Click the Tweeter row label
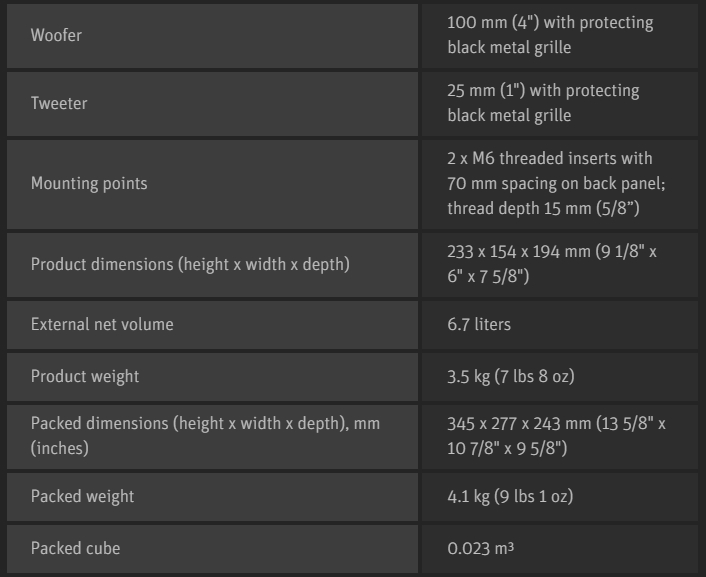Screen dimensions: 706x577 point(59,104)
